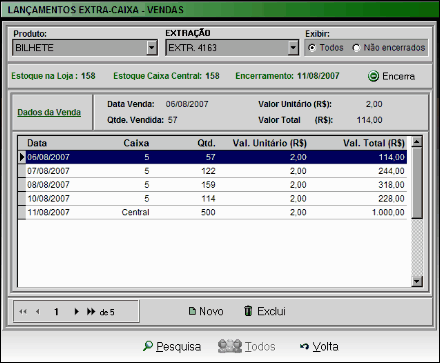Click the total value 318,00 cell
440x363 pixels.
tap(391, 185)
